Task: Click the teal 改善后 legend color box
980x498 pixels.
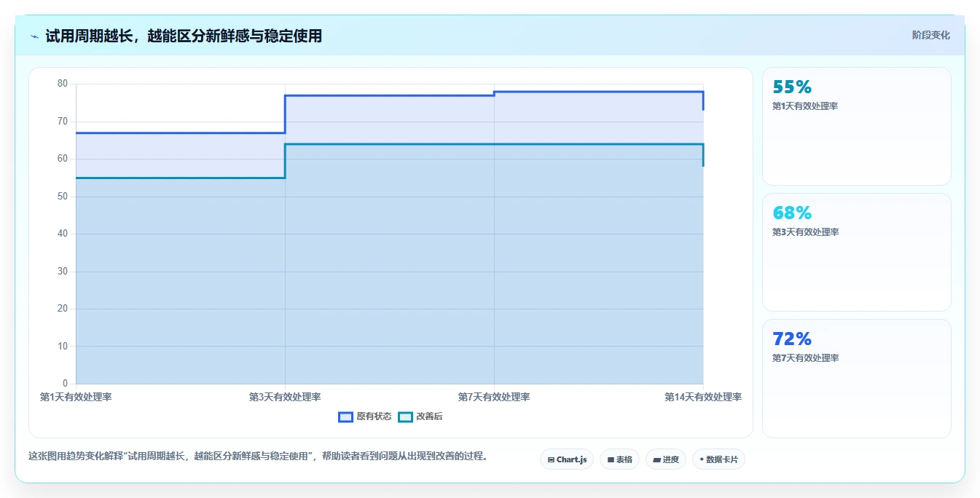Action: click(405, 416)
